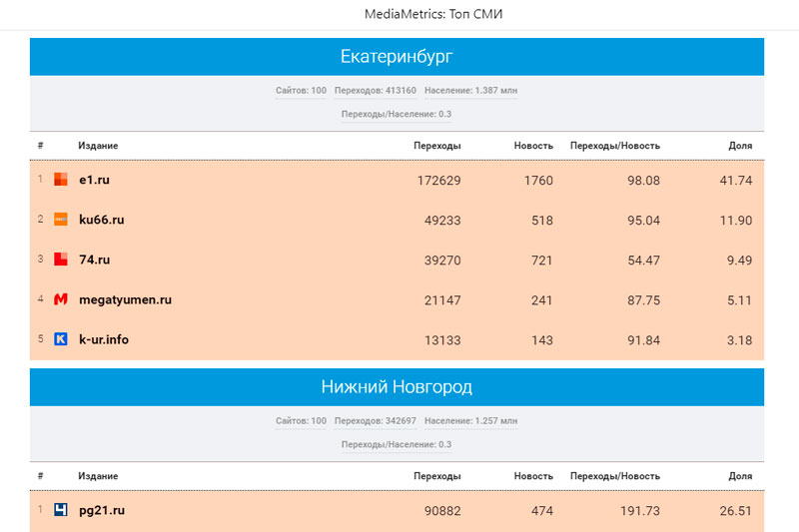Click Доля column header in Екатеринбург table
The image size is (799, 532).
740,146
